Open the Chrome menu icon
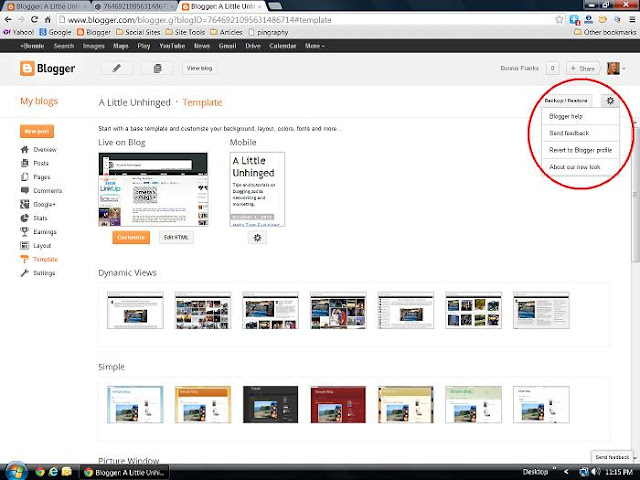 632,19
